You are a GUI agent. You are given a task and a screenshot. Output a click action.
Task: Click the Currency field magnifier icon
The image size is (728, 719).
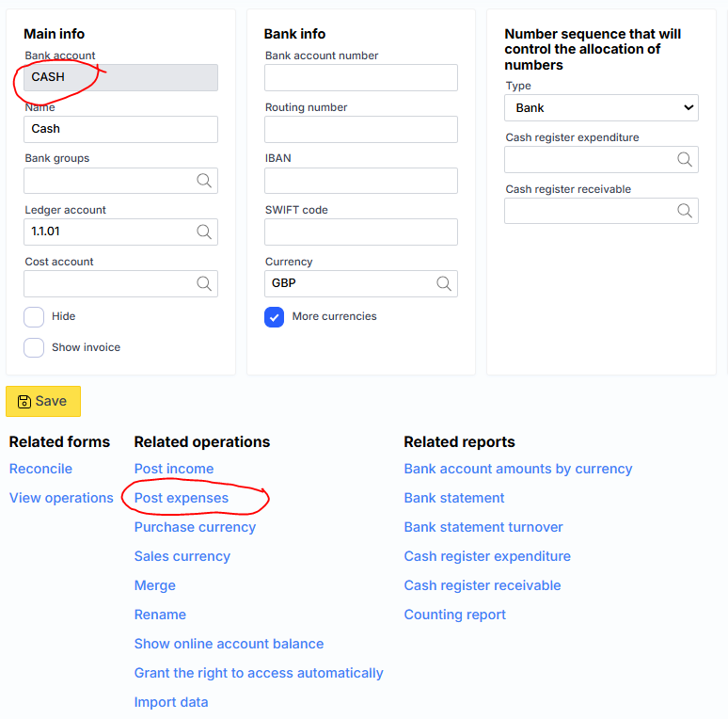(443, 283)
